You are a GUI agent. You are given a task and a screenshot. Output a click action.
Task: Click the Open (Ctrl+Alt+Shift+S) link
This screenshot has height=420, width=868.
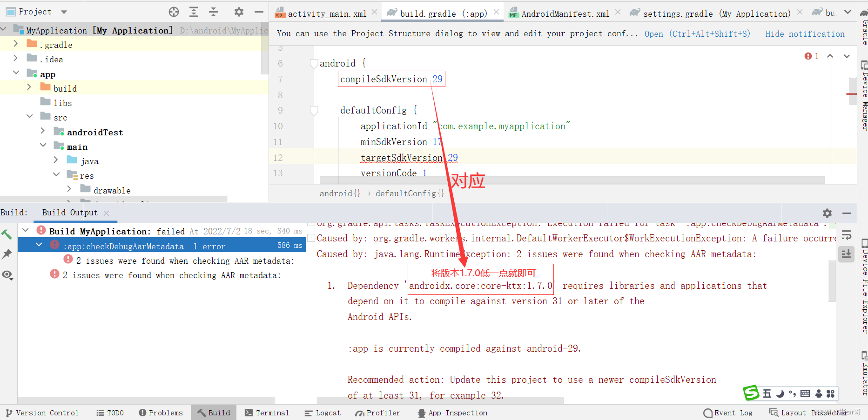pos(696,33)
